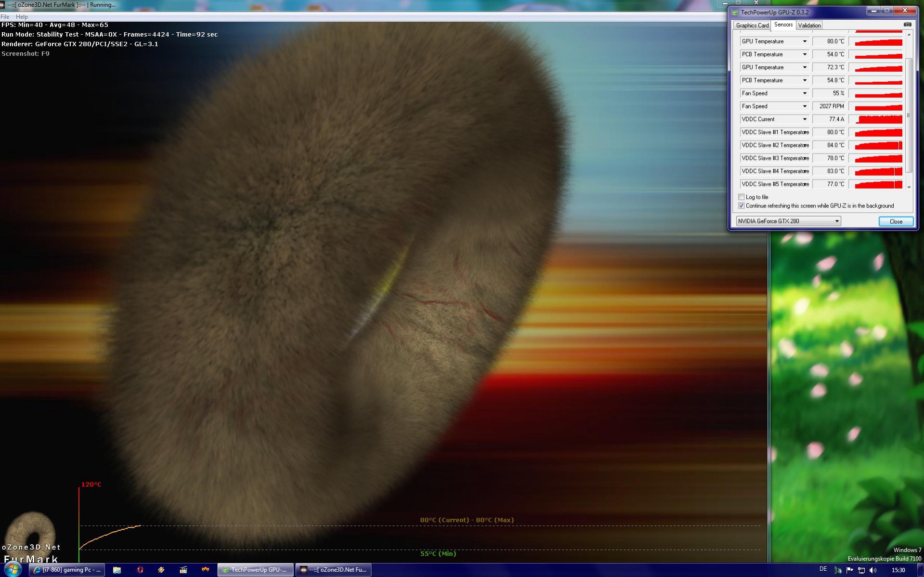Click the speaker volume tray icon
This screenshot has width=924, height=577.
[873, 570]
